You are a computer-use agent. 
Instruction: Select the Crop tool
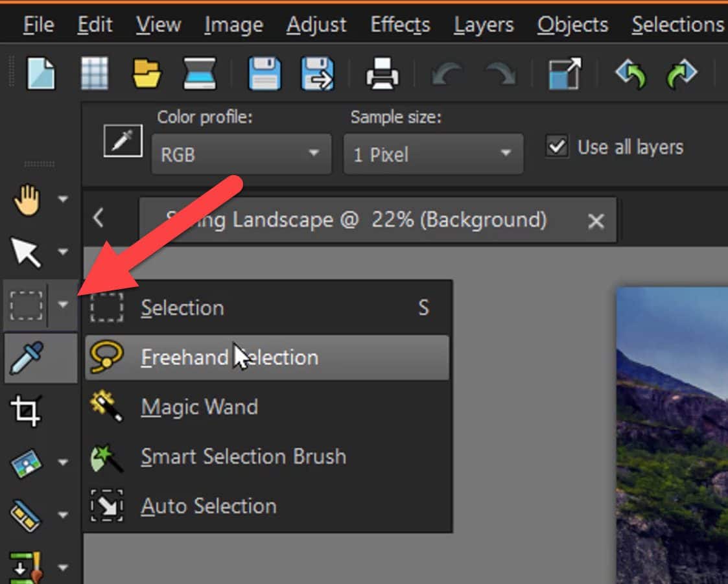27,410
